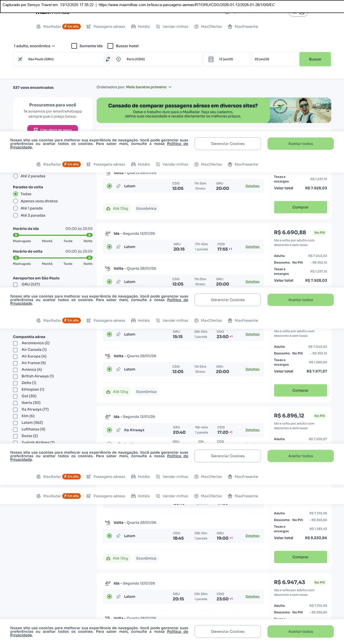Open the 28 jan/26 return date picker

point(275,59)
